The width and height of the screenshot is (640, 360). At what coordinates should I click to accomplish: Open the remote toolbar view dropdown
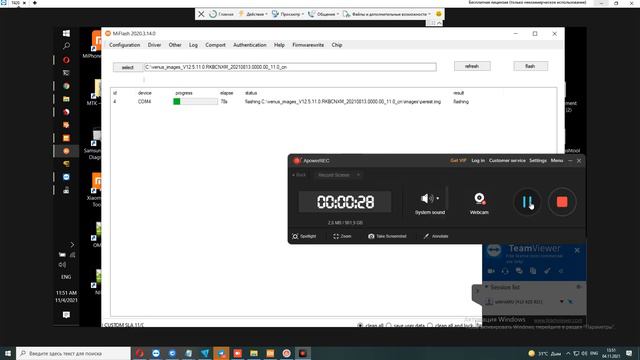[288, 14]
